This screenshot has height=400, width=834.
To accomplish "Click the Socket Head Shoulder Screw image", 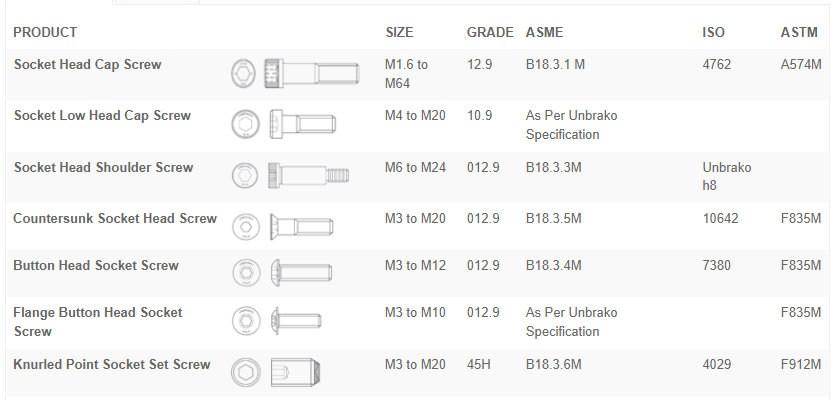I will pos(290,176).
